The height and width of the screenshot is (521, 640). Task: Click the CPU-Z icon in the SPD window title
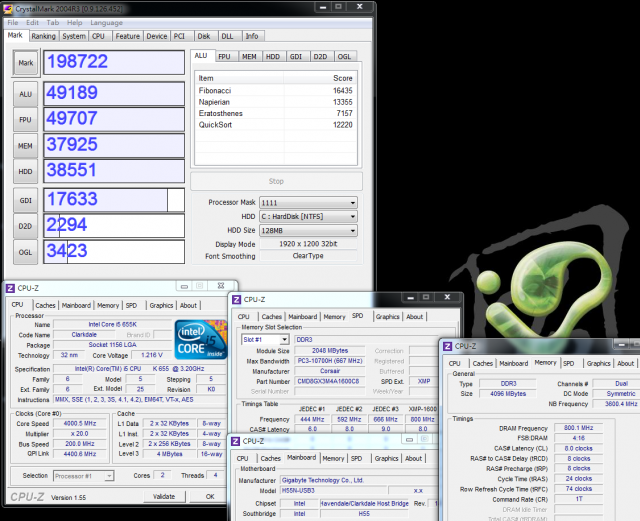click(x=237, y=300)
